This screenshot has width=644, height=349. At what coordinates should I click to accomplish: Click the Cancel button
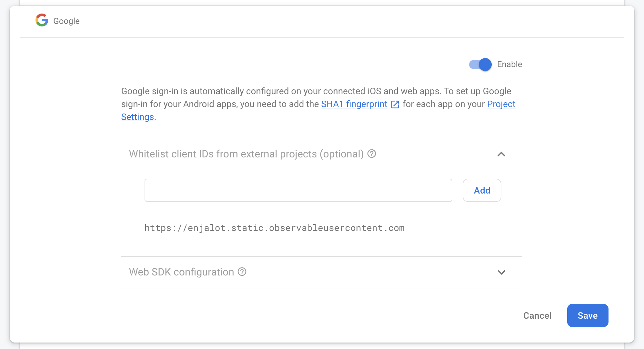(x=537, y=315)
